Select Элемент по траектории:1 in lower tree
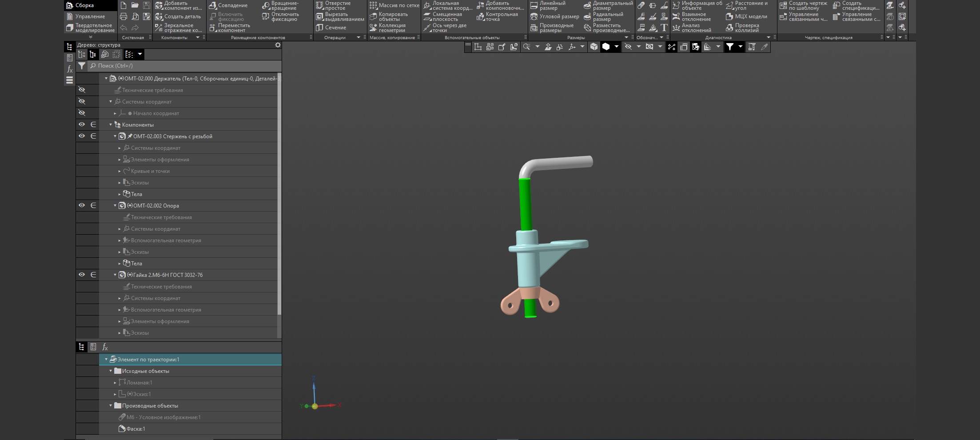The width and height of the screenshot is (980, 440). [191, 360]
